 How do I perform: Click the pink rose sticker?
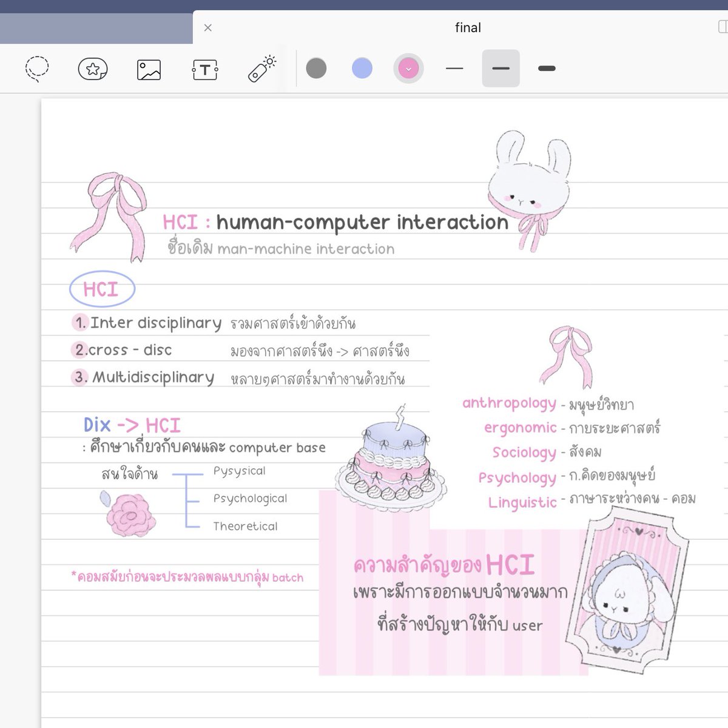click(x=128, y=514)
